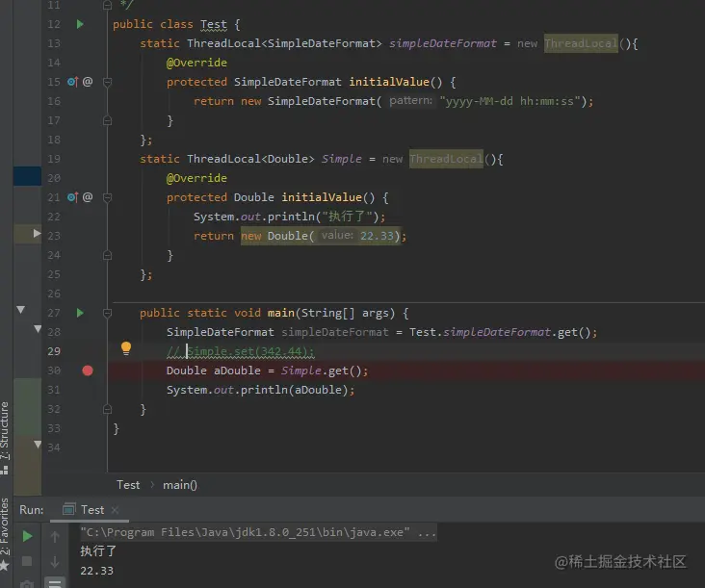Jump down the stack trace with down arrow

click(55, 561)
